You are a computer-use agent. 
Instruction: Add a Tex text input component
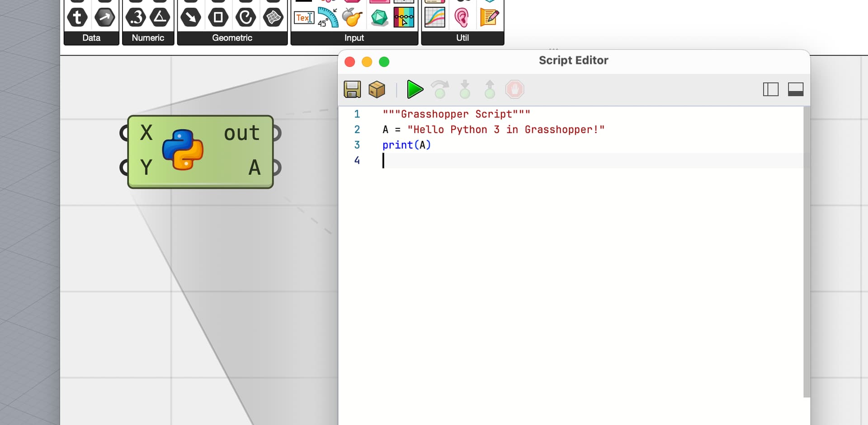[304, 18]
